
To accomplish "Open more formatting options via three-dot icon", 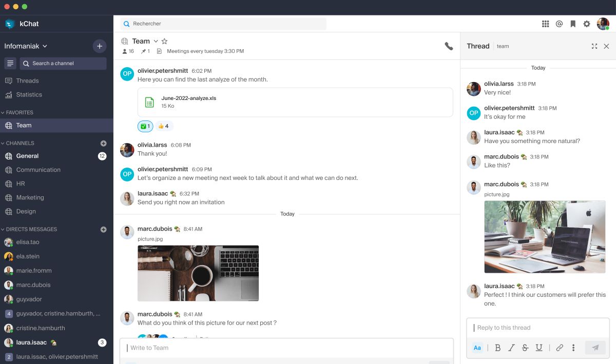I will 573,348.
